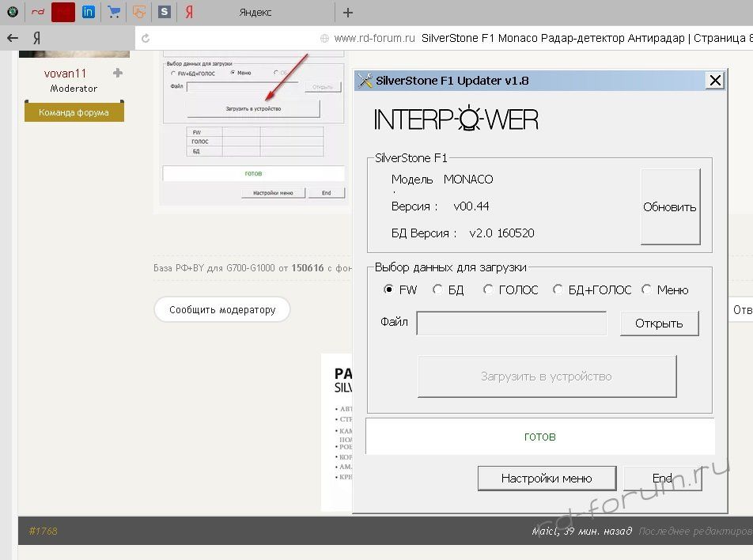
Task: Select the БД+ГОЛОС radio option
Action: [x=558, y=289]
